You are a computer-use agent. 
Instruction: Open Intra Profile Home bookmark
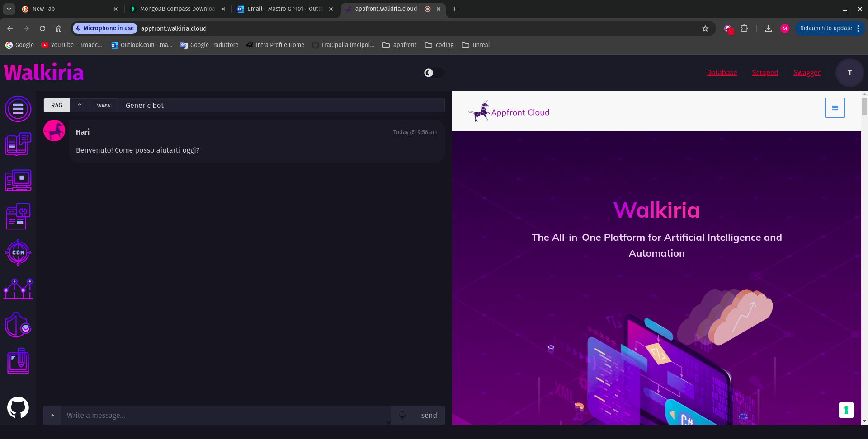pos(275,45)
